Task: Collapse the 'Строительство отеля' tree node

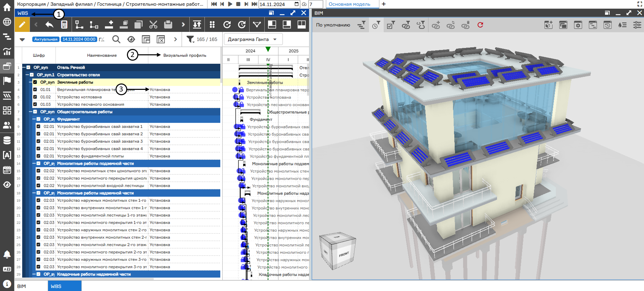Action: (27, 75)
